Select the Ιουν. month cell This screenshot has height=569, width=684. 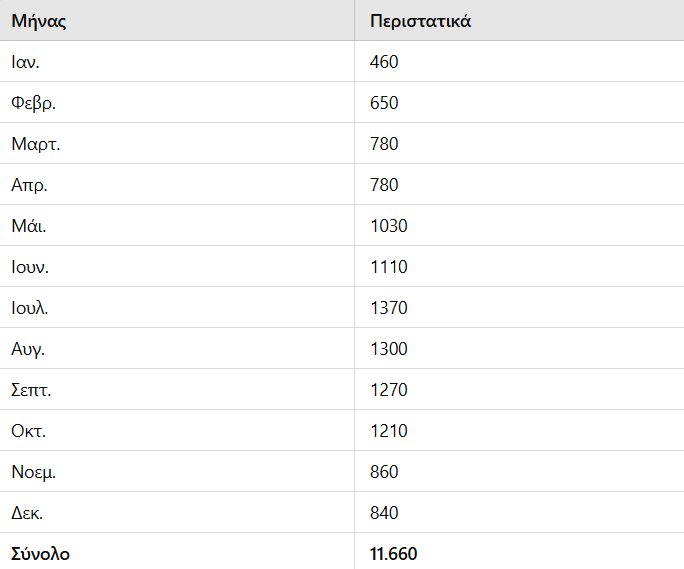point(177,267)
